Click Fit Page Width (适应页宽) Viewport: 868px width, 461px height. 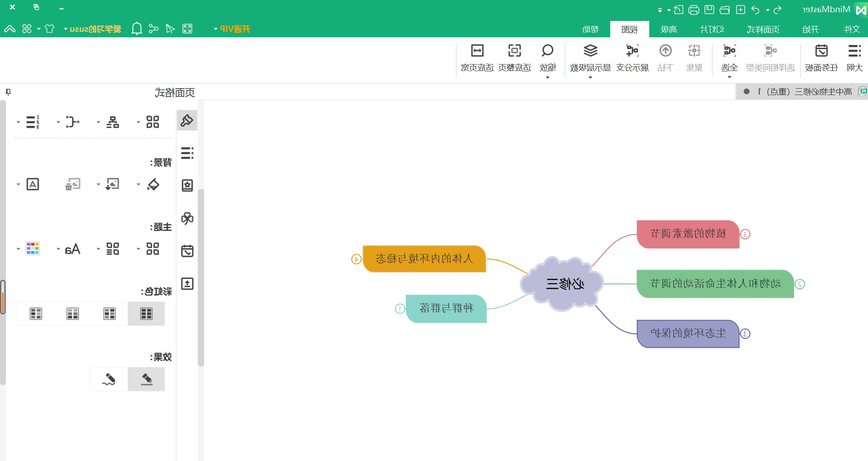[477, 57]
